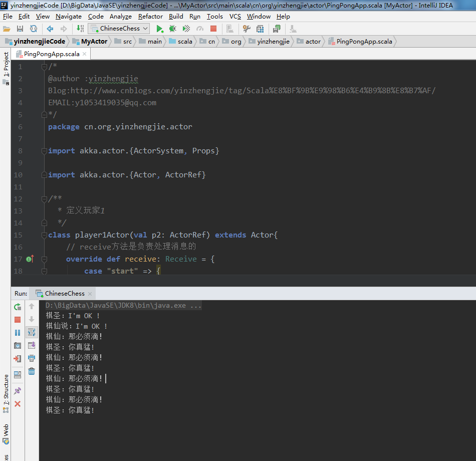The height and width of the screenshot is (461, 476).
Task: Collapse the import fold at line 10
Action: click(x=44, y=174)
